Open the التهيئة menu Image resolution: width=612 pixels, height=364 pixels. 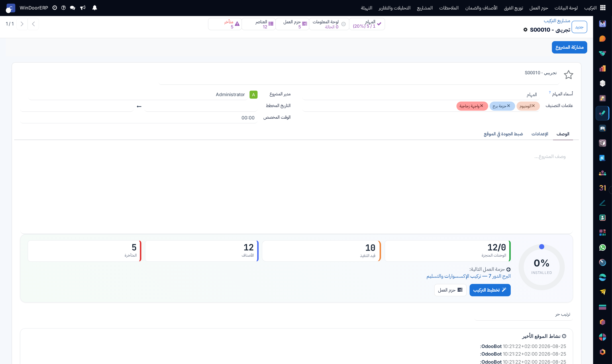pyautogui.click(x=366, y=8)
